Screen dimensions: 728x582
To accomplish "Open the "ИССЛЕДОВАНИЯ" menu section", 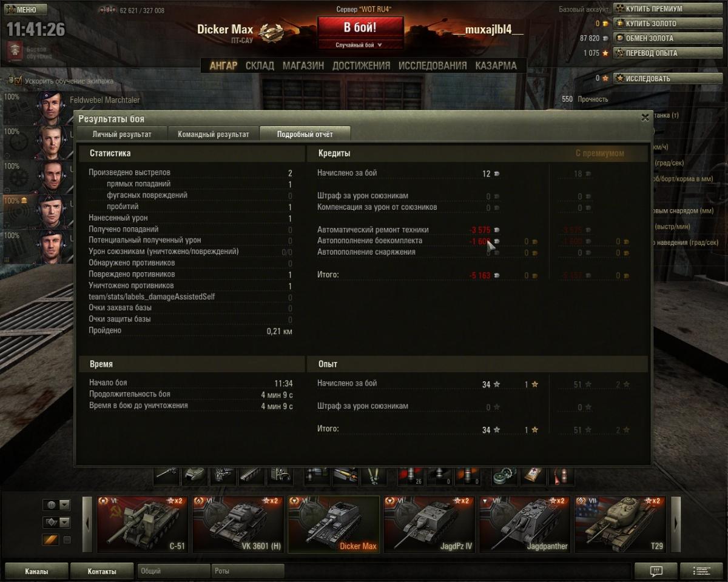I will click(433, 65).
